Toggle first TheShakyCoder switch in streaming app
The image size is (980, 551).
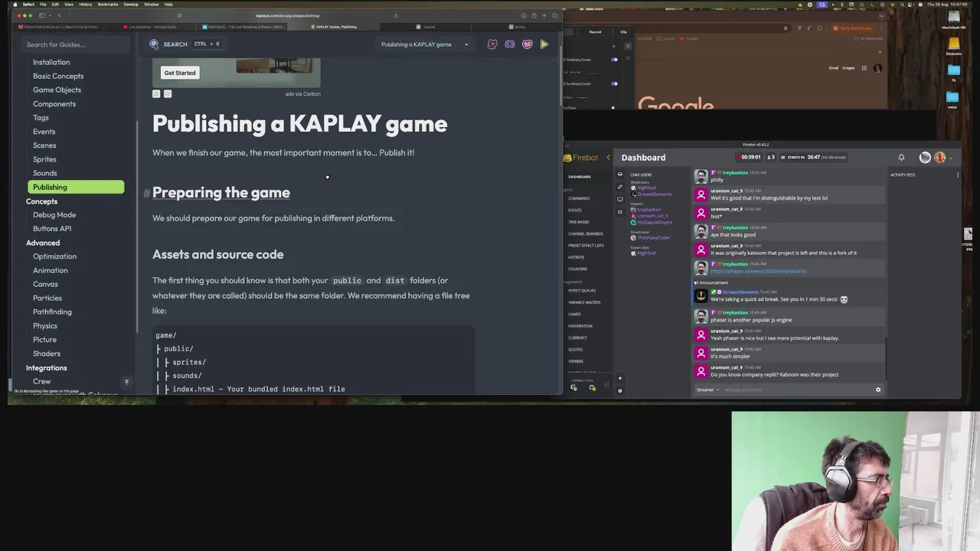click(x=614, y=60)
